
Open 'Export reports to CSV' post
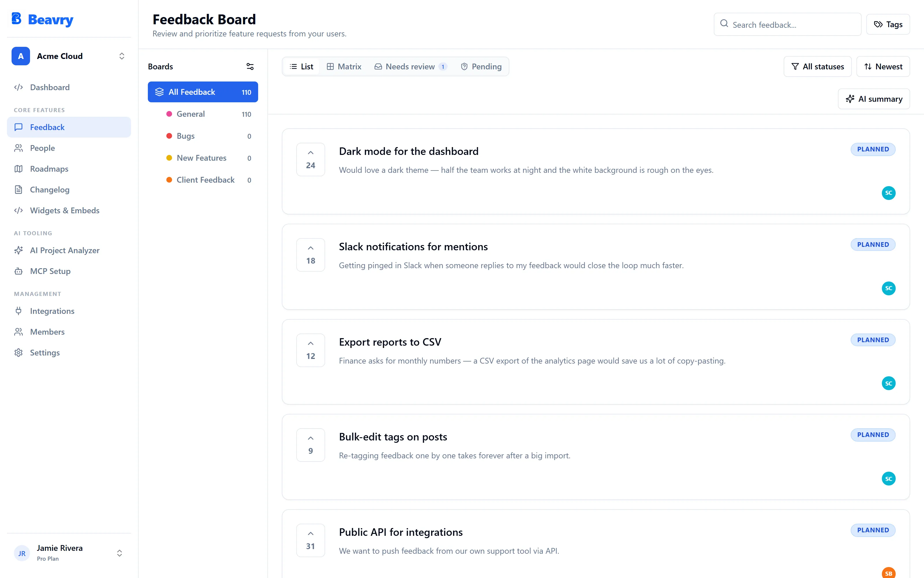tap(390, 342)
